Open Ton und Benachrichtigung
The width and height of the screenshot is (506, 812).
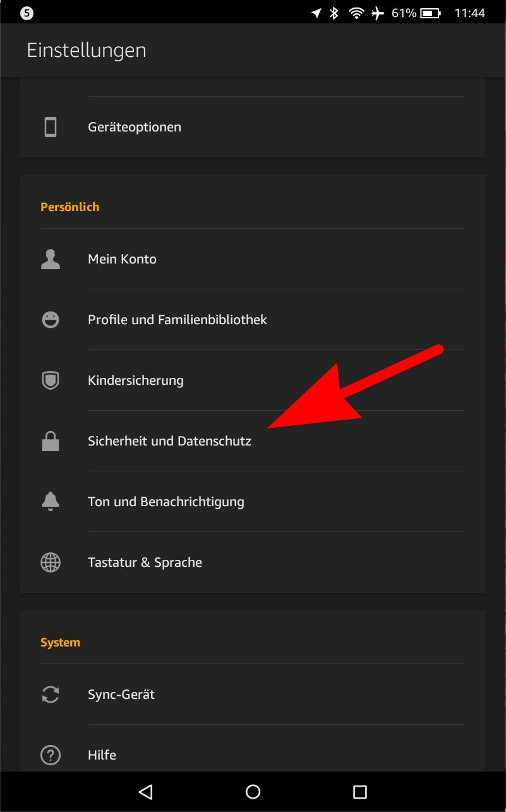tap(253, 502)
